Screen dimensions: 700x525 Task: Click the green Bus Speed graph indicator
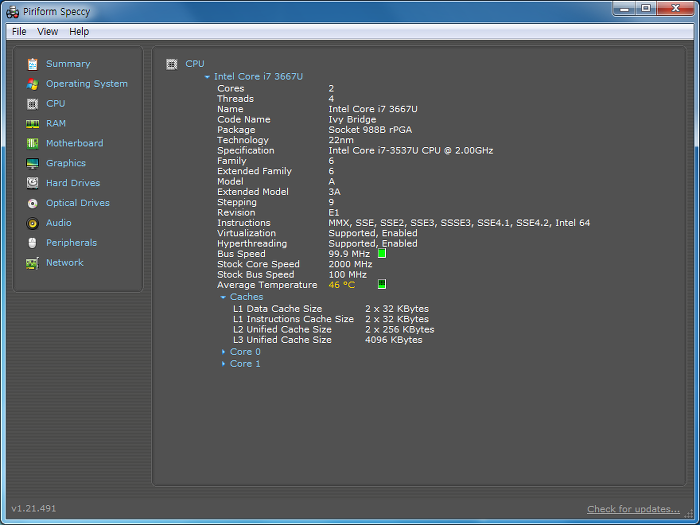click(x=382, y=254)
